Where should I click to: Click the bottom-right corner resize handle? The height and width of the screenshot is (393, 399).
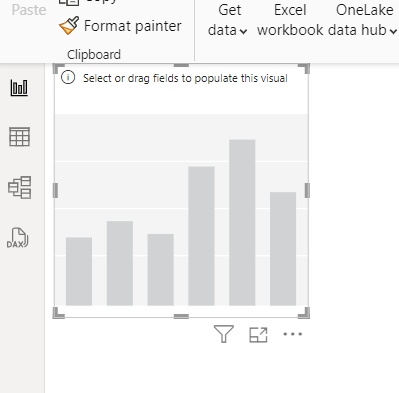coord(305,313)
